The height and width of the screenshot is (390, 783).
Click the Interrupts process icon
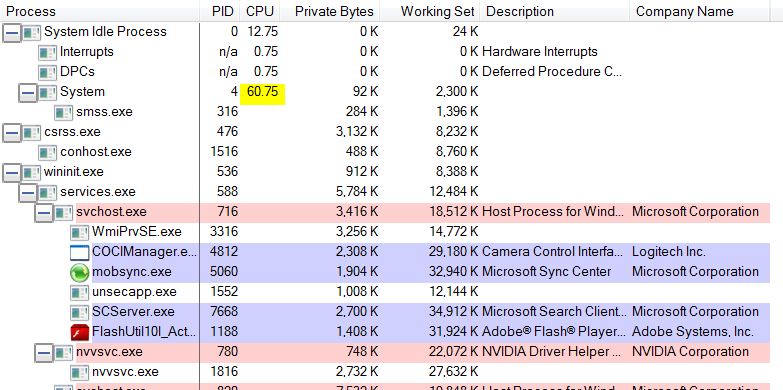(x=47, y=52)
